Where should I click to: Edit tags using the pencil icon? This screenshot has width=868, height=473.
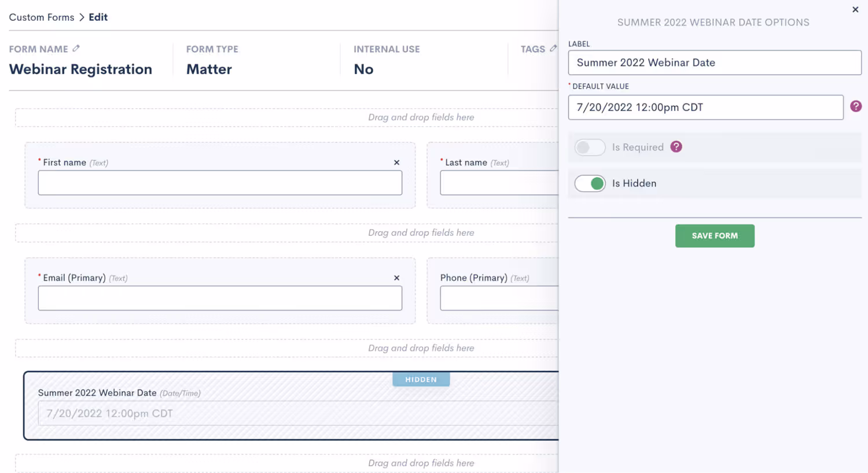tap(553, 49)
